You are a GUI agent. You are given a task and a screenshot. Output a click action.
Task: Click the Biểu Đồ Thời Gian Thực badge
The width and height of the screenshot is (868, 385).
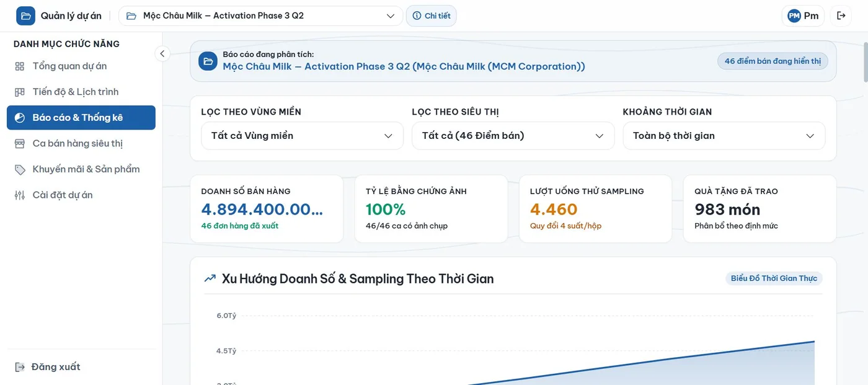[x=774, y=278]
